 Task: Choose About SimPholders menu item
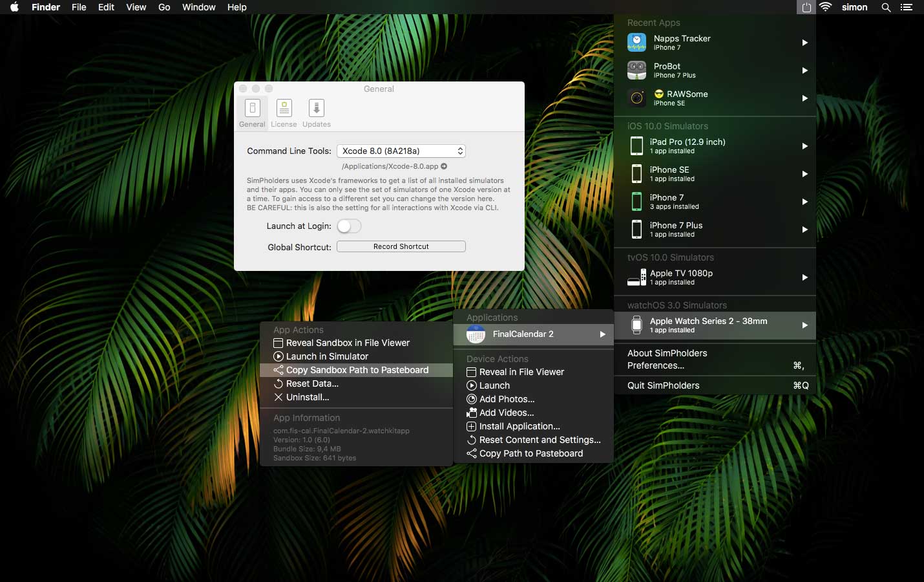(715, 353)
